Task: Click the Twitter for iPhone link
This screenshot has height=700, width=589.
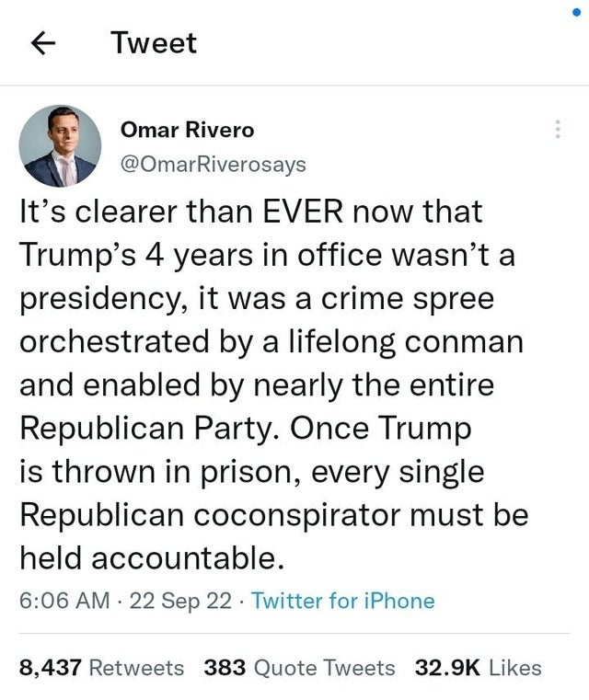Action: click(342, 601)
